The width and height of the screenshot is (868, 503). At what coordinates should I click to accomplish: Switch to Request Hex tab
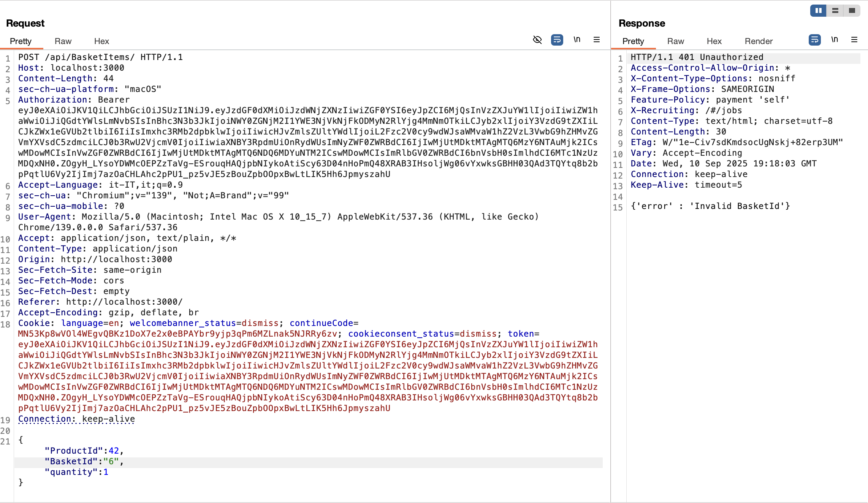(101, 41)
